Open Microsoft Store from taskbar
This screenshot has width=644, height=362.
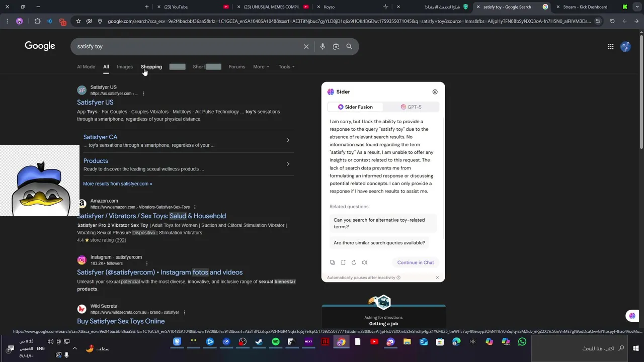(440, 342)
